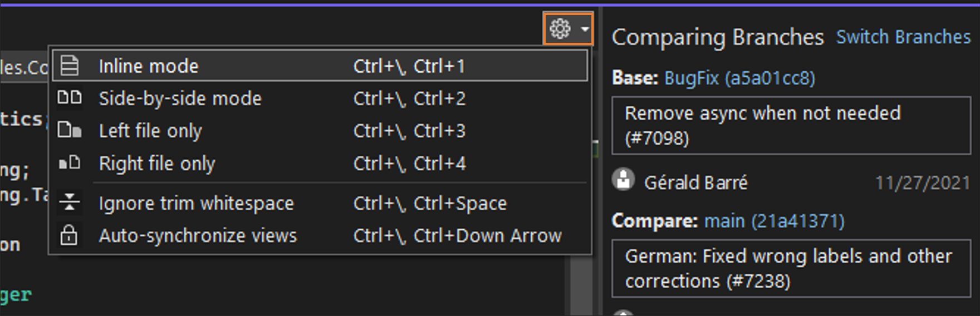Expand the dropdown arrow beside the gear
Viewport: 980px width, 316px height.
[x=585, y=28]
